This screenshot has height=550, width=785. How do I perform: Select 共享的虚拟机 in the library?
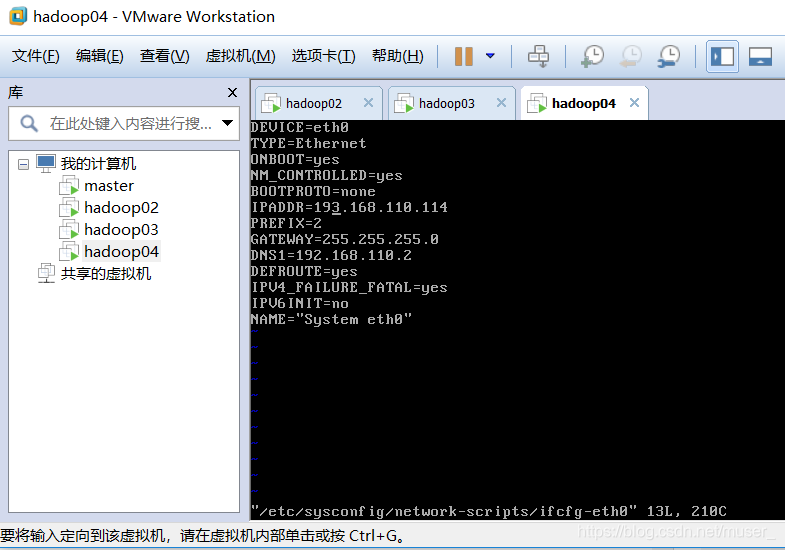(x=106, y=274)
